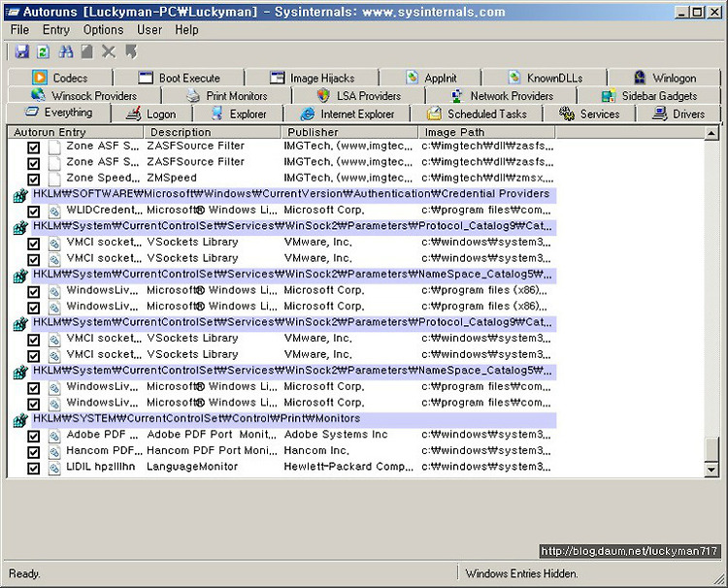Image resolution: width=728 pixels, height=588 pixels.
Task: Click scrollbar up arrow in entry list
Action: pos(711,134)
